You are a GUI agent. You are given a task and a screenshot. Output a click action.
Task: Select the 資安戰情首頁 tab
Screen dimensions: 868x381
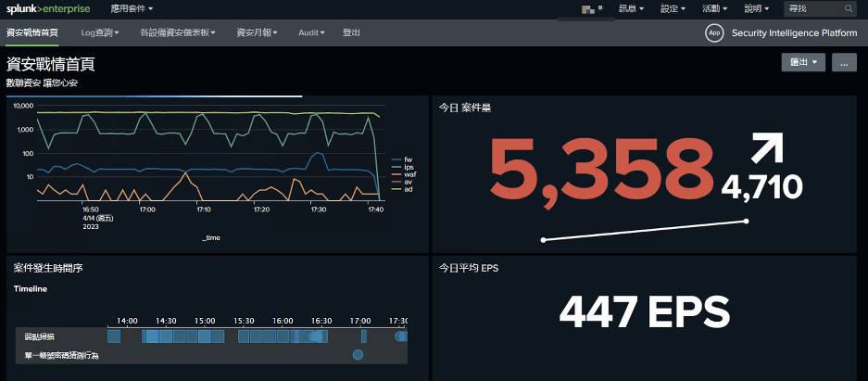[32, 33]
